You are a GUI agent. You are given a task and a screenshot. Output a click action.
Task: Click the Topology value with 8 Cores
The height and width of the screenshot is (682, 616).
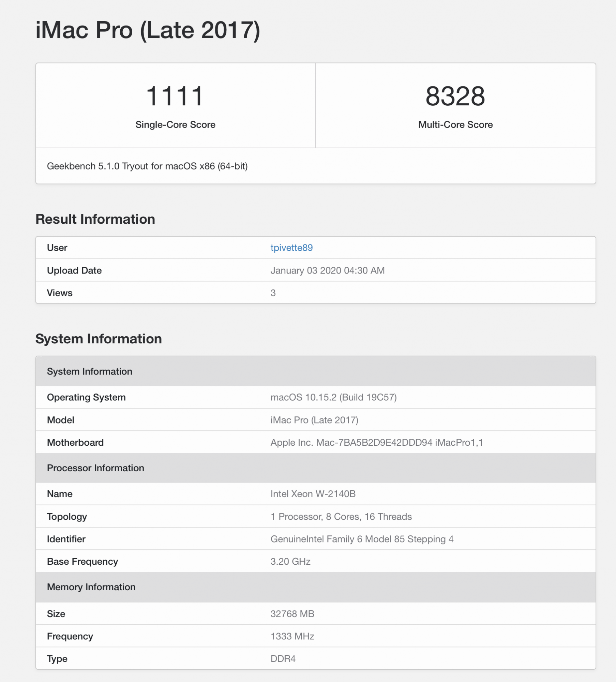341,516
